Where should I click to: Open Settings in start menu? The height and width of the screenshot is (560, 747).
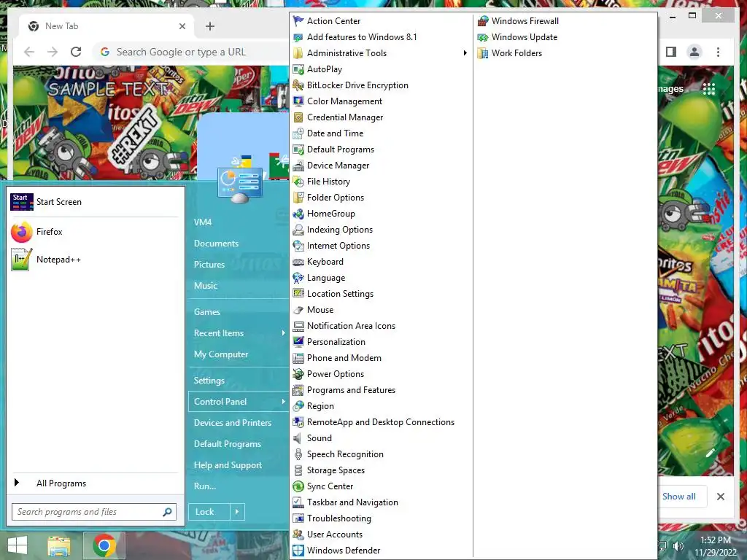(x=209, y=381)
